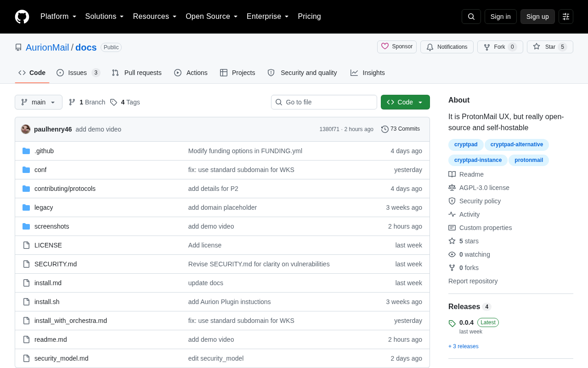
Task: Open the install_with_orchestra.md file
Action: coord(71,321)
